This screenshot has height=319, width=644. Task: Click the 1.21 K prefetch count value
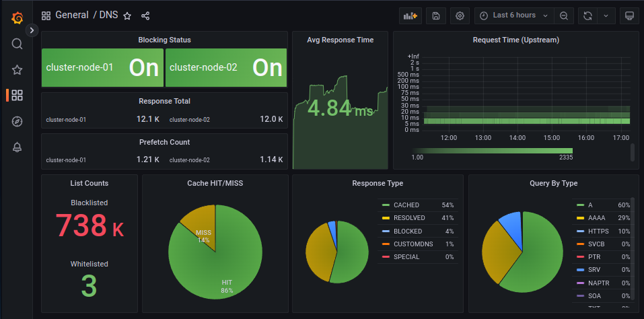tap(148, 159)
